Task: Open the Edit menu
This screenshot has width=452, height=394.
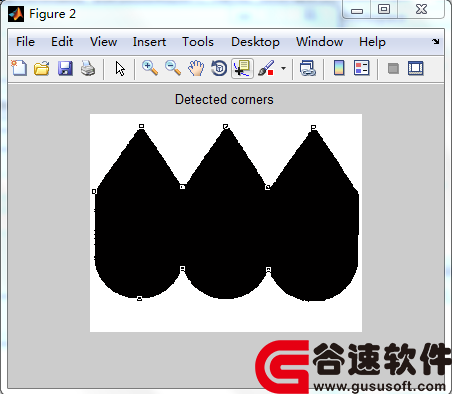Action: [x=62, y=42]
